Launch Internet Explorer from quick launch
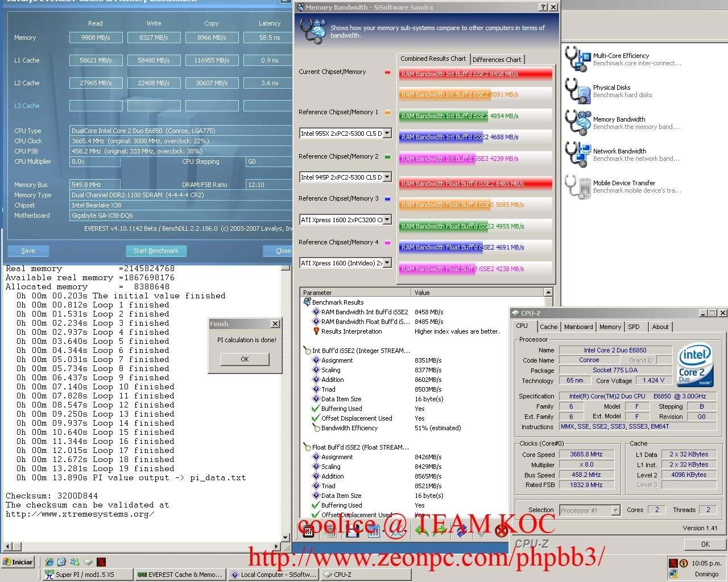 click(x=50, y=562)
